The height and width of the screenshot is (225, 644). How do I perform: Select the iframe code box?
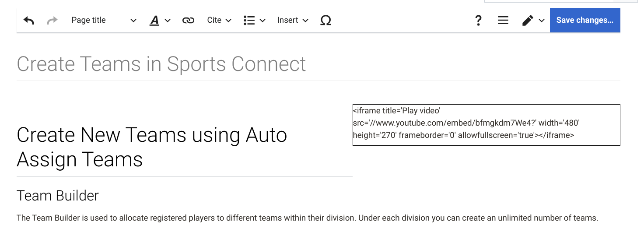[486, 124]
